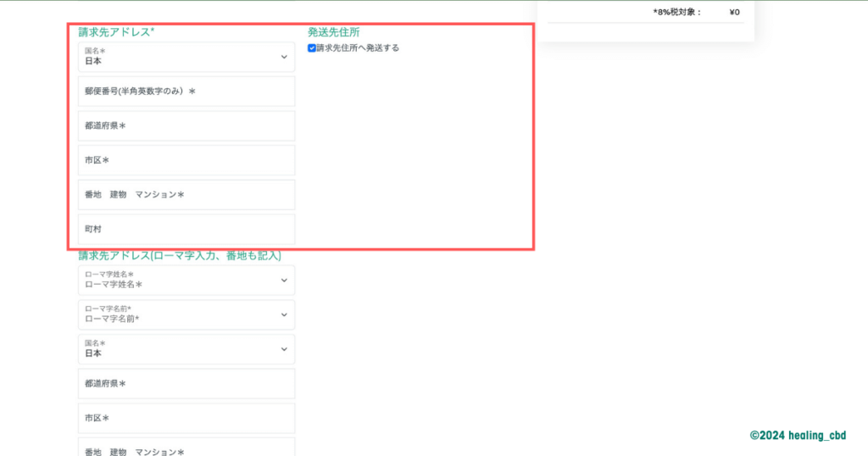Click the 請求先アドレス(ローマ字入力、番地も記入) heading
This screenshot has height=456, width=868.
pyautogui.click(x=180, y=255)
